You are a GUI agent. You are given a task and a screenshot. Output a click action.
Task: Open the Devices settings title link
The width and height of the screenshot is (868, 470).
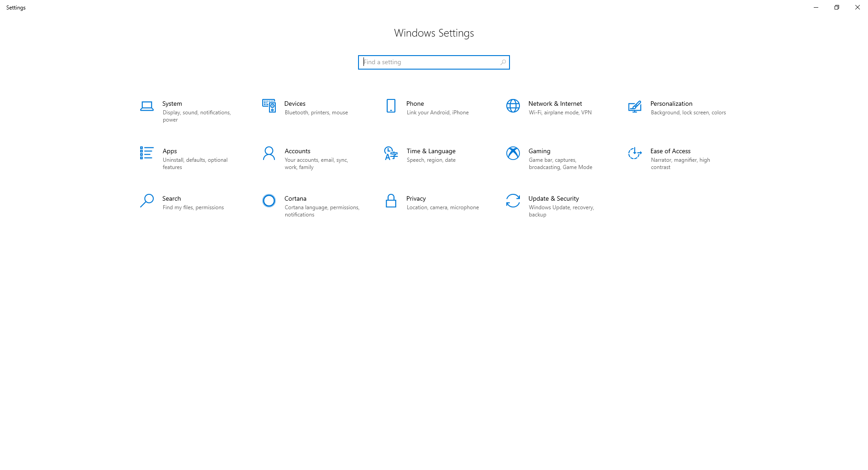(295, 103)
